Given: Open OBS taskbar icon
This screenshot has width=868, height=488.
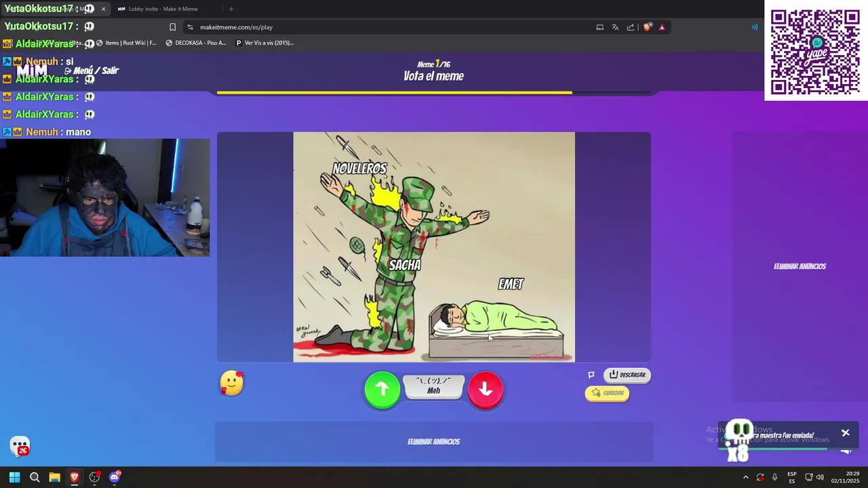Looking at the screenshot, I should point(94,477).
